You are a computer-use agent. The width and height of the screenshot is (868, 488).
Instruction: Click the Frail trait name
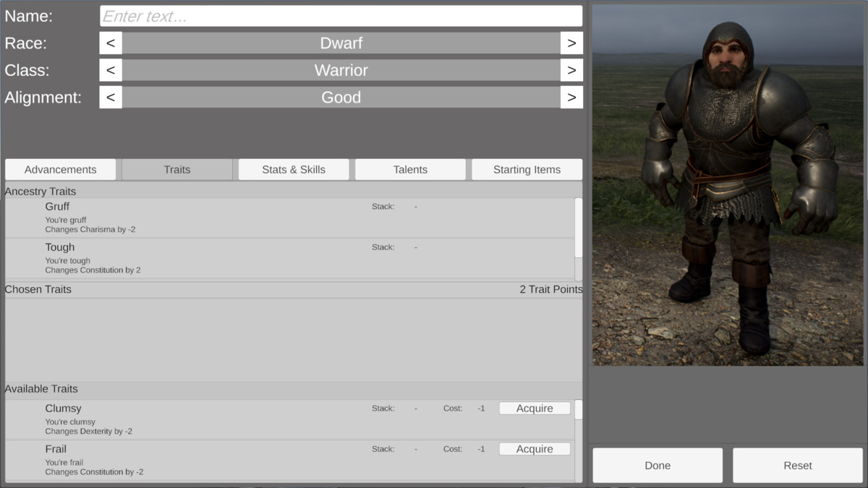(x=56, y=449)
